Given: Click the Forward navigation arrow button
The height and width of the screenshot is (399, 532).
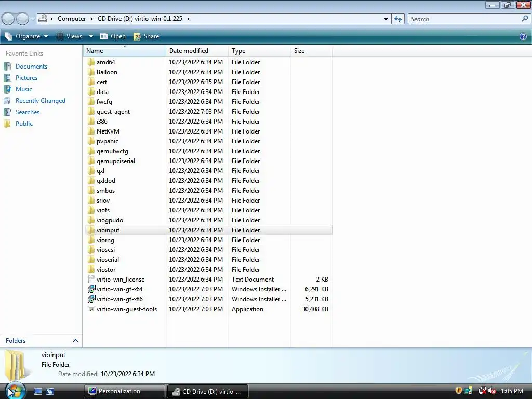Looking at the screenshot, I should click(22, 19).
